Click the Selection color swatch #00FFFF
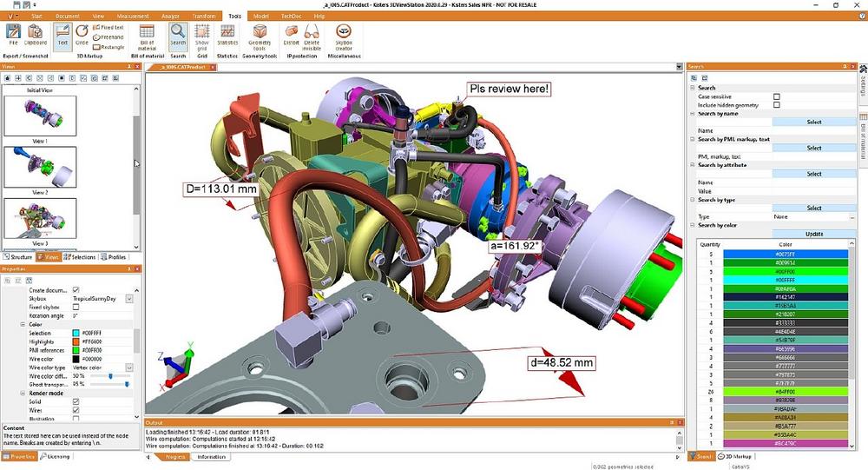 coord(76,333)
